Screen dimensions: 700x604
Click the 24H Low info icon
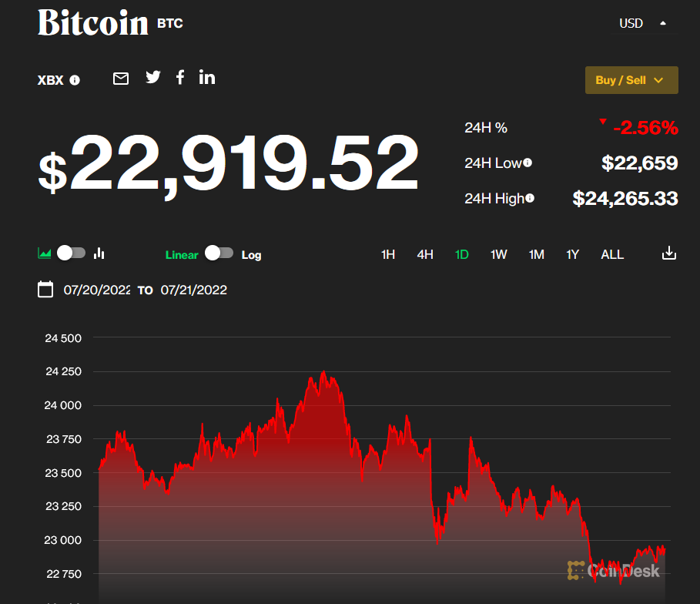528,163
